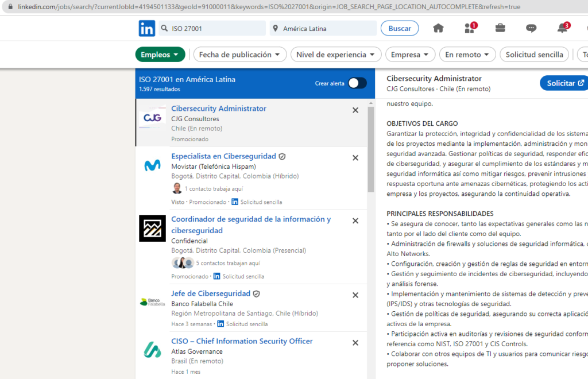Open the Empresa filter dropdown
This screenshot has height=379, width=588.
(x=410, y=55)
